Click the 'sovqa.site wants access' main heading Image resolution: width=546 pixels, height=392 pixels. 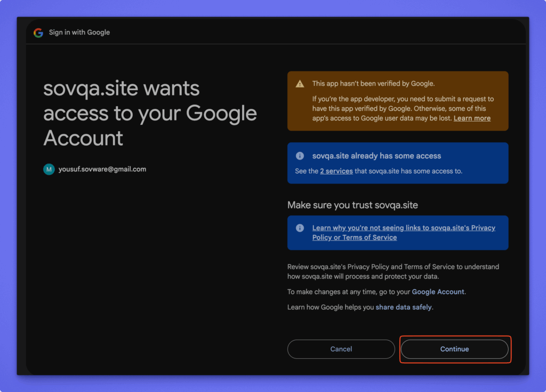click(x=150, y=113)
